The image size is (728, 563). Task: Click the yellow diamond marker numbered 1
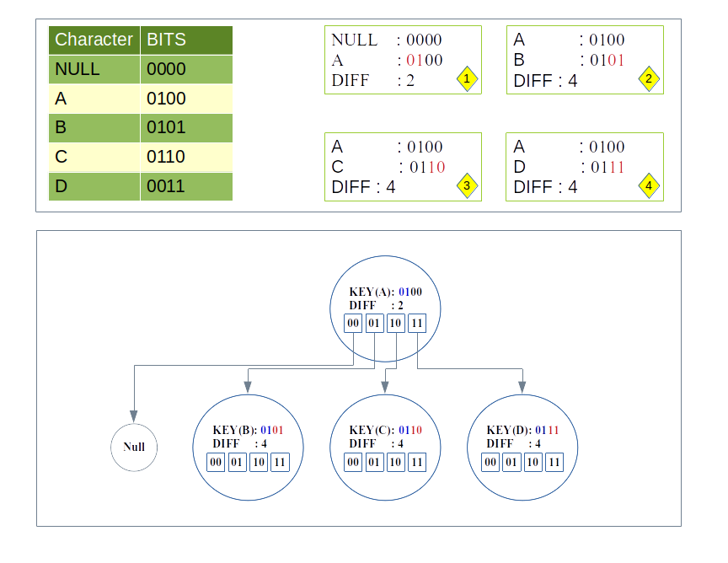pyautogui.click(x=467, y=79)
